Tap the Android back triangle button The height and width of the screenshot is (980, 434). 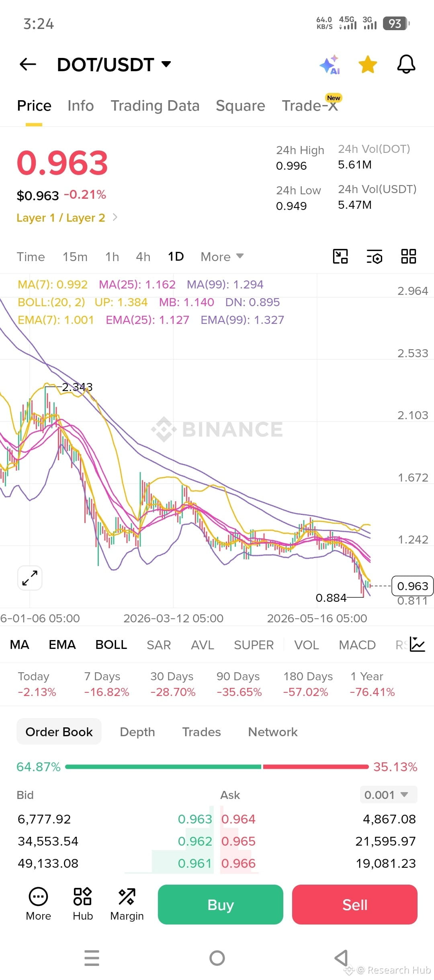pos(341,958)
